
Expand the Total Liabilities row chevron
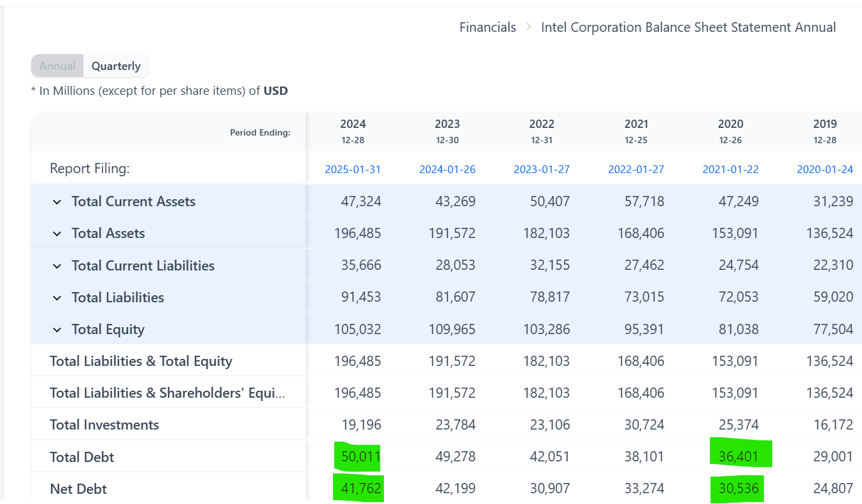57,298
